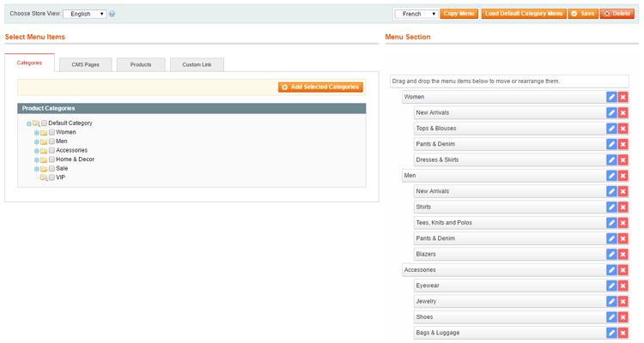The height and width of the screenshot is (343, 644).
Task: Edit Tees, Knits and Polos item
Action: tap(611, 223)
